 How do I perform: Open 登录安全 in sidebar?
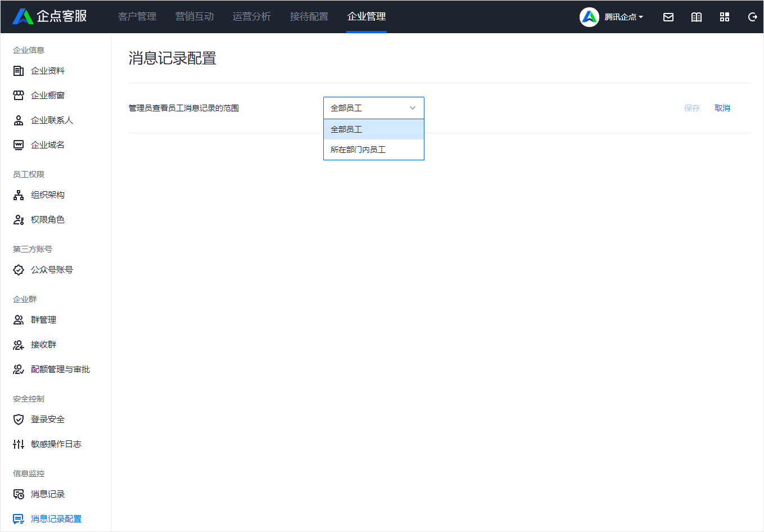point(48,420)
